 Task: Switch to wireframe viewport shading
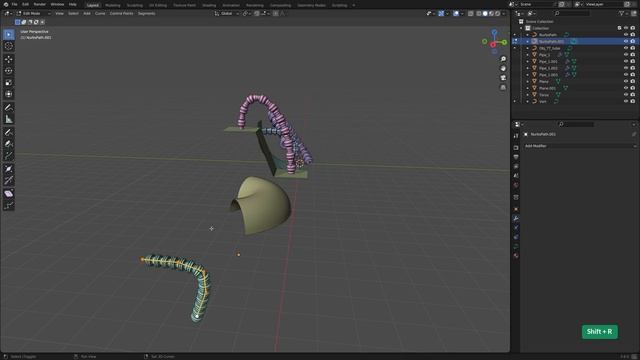coord(479,13)
